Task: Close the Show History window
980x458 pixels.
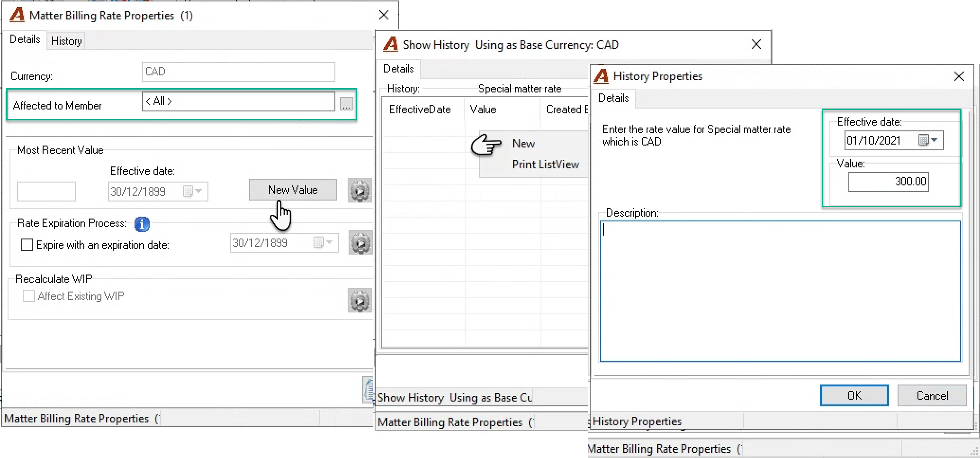Action: click(x=756, y=44)
